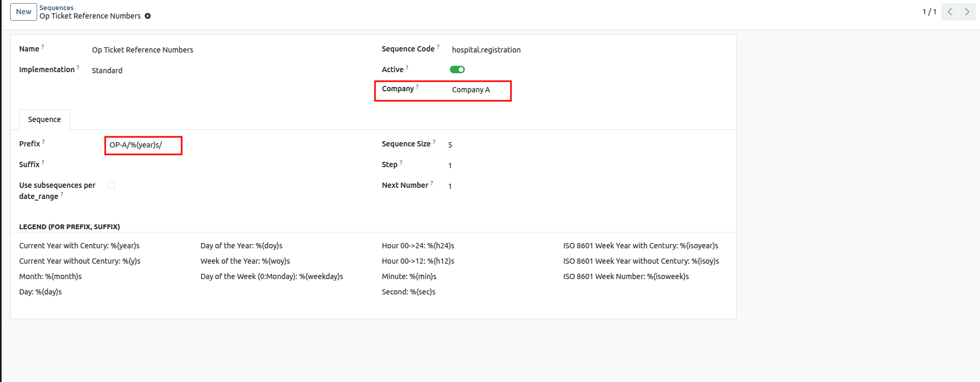Viewport: 980px width, 382px height.
Task: Show help tooltip for date_range label
Action: 62,194
